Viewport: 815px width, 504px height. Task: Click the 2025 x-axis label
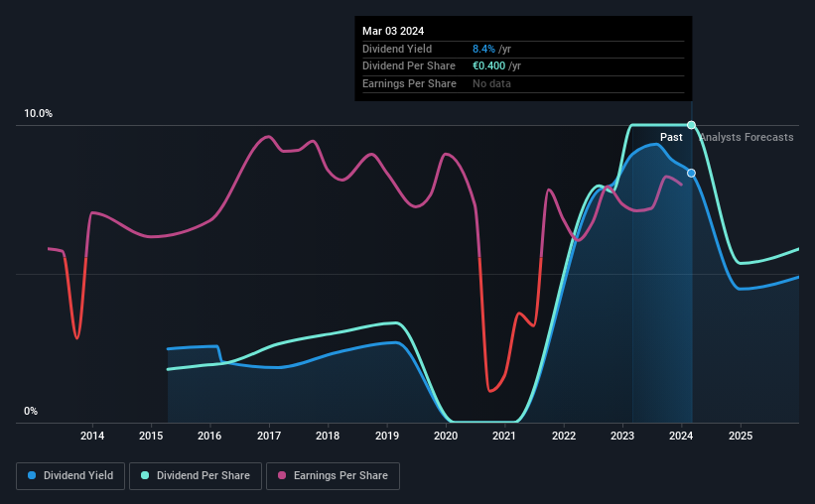[741, 436]
